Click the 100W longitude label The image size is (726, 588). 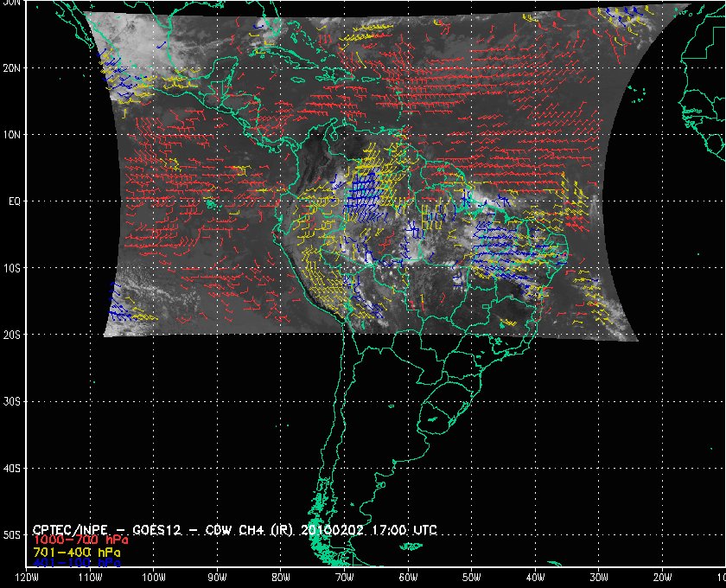(153, 578)
